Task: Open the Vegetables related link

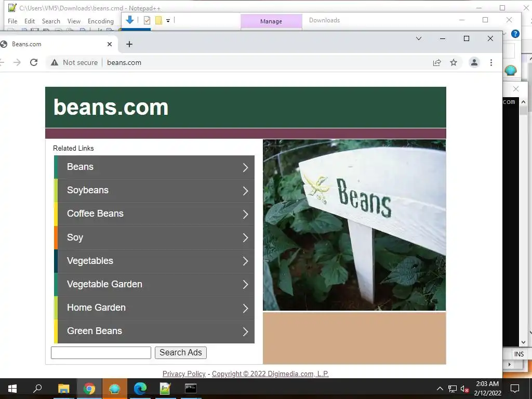Action: (154, 261)
